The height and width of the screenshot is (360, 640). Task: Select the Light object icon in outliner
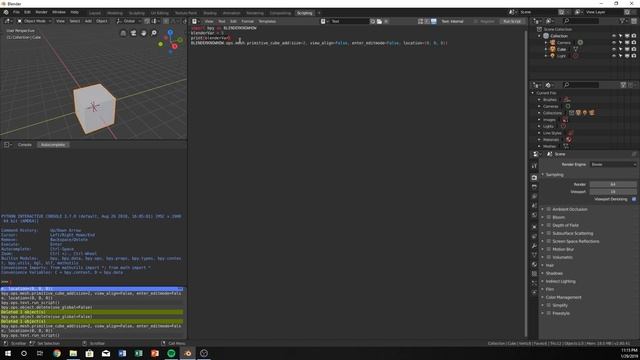(553, 56)
